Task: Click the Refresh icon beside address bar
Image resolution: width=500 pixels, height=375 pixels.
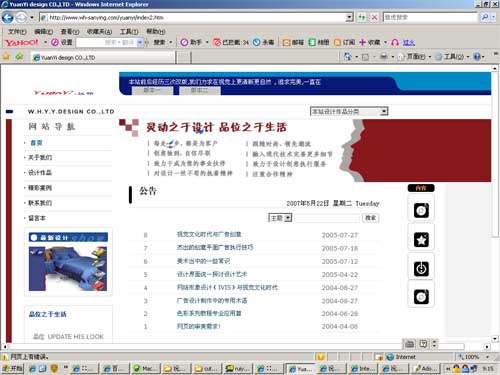Action: [362, 17]
